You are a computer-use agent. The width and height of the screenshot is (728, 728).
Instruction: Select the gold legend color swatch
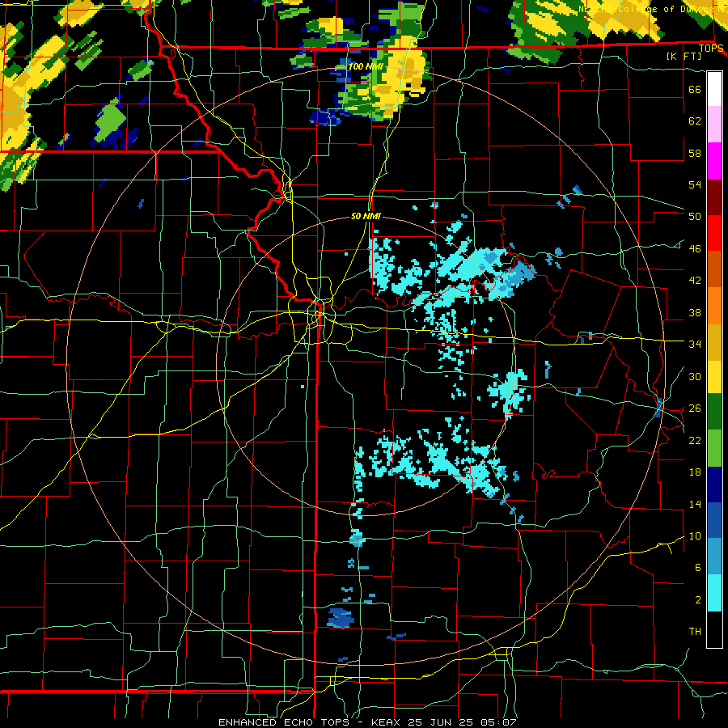[714, 342]
